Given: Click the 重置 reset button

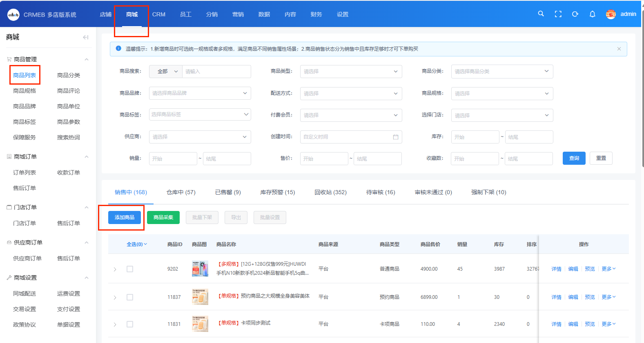Looking at the screenshot, I should (601, 158).
